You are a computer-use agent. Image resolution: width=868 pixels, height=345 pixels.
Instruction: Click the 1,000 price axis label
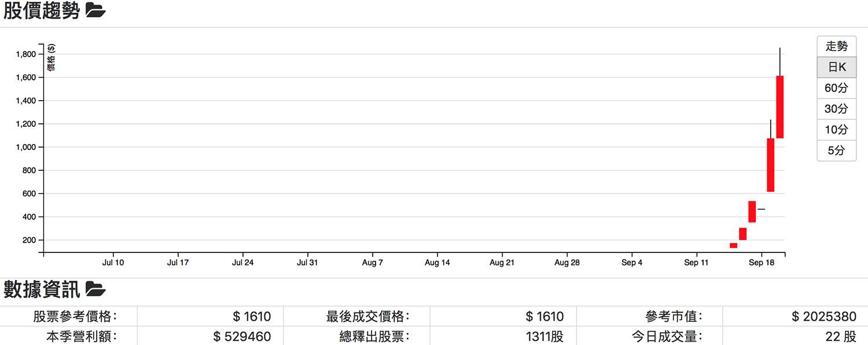pyautogui.click(x=26, y=147)
